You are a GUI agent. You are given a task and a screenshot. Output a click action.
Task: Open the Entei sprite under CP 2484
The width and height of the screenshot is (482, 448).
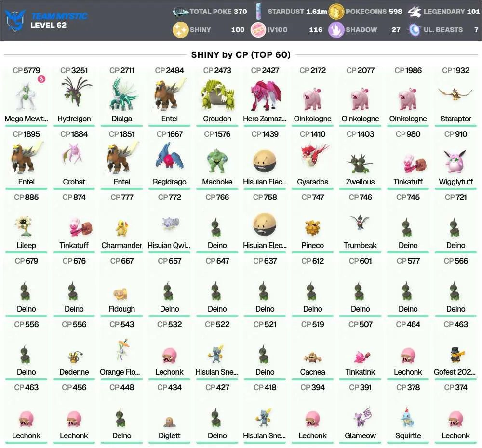point(170,94)
